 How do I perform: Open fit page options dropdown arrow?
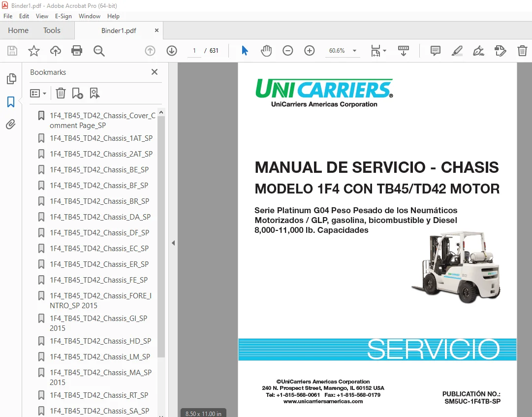pyautogui.click(x=384, y=51)
